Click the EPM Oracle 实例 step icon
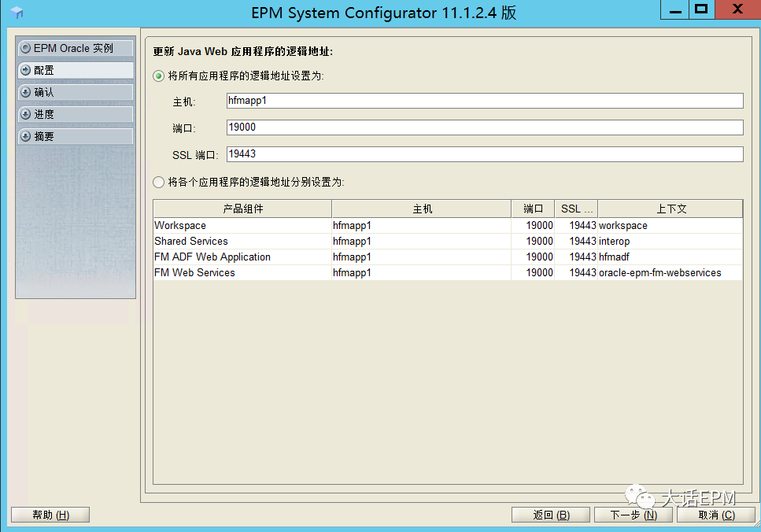This screenshot has height=532, width=761. (26, 48)
